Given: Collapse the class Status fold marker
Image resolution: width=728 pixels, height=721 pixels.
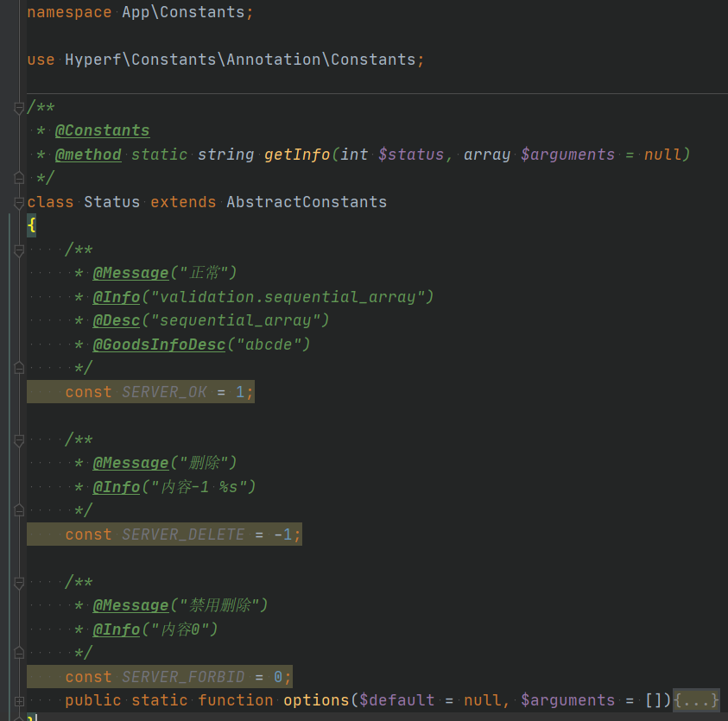Looking at the screenshot, I should pyautogui.click(x=19, y=203).
